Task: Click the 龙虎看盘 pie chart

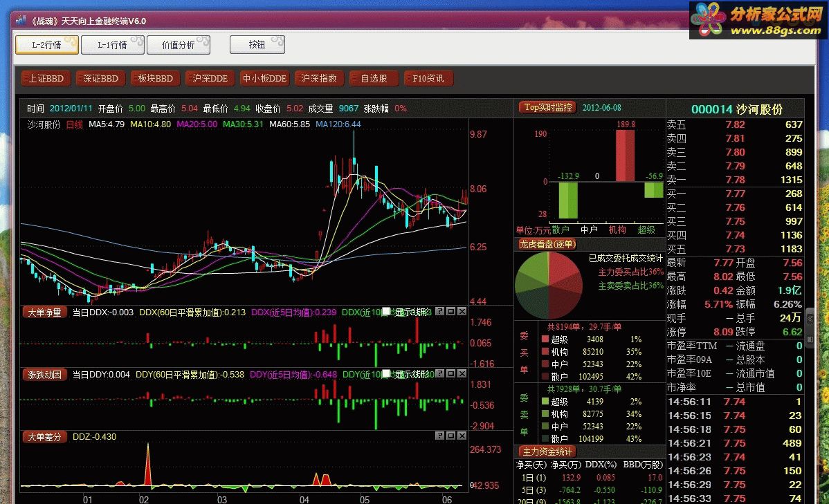Action: click(x=548, y=286)
